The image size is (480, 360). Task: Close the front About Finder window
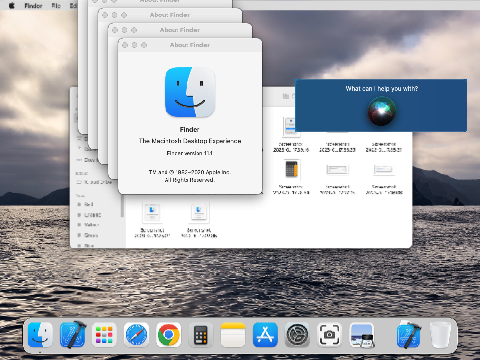(x=125, y=45)
